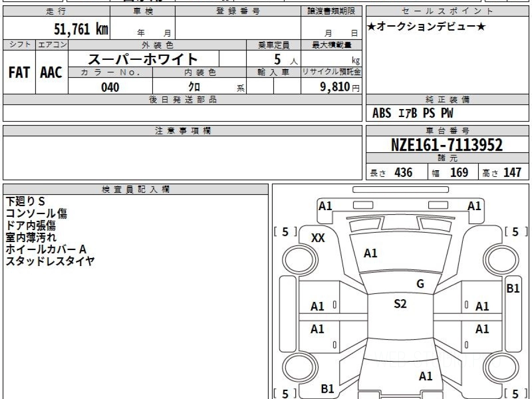The image size is (532, 399).
Task: Click the リサイクル預託金 header cell
Action: (331, 72)
